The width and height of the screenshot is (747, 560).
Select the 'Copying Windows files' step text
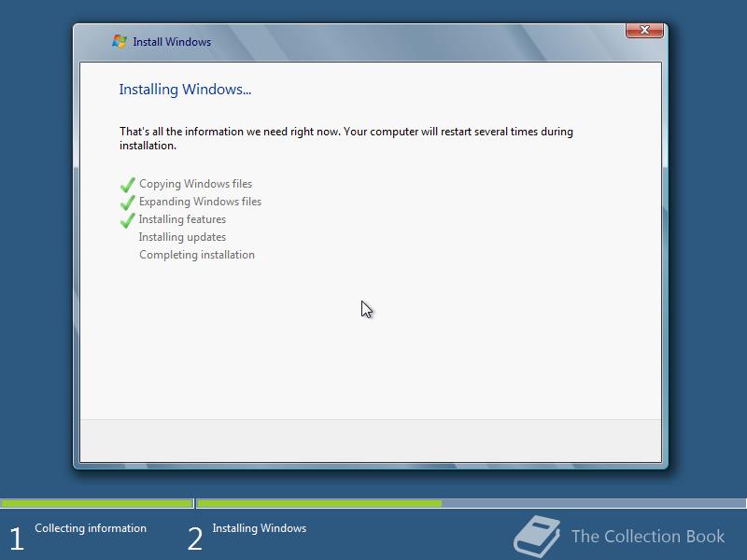[x=195, y=184]
